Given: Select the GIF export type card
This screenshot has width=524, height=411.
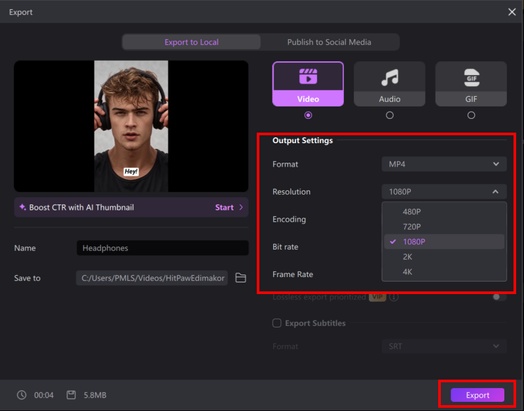Looking at the screenshot, I should pyautogui.click(x=471, y=84).
